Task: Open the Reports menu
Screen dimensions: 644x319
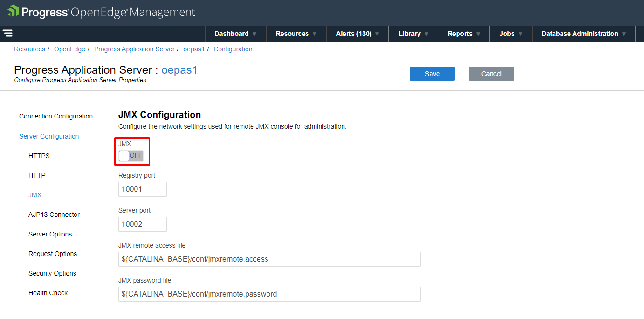Action: coord(464,34)
